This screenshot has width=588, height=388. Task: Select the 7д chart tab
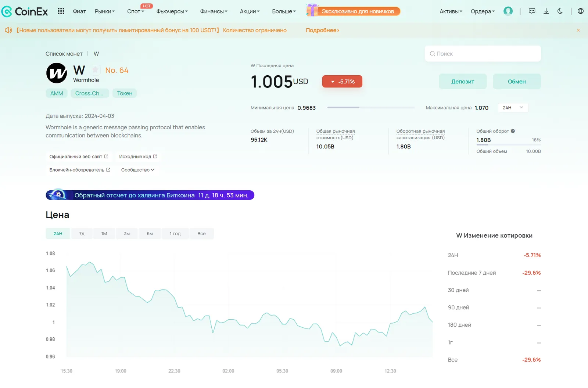pos(82,233)
